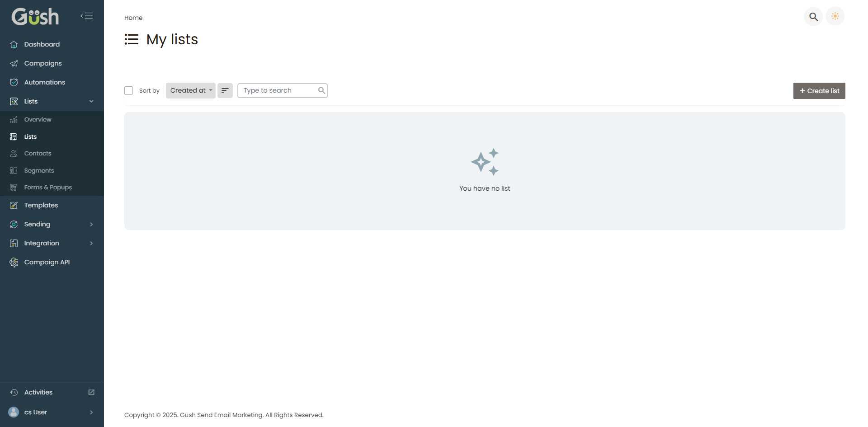Screen dimensions: 868x427
Task: Expand the Sending submenu chevron
Action: point(91,224)
